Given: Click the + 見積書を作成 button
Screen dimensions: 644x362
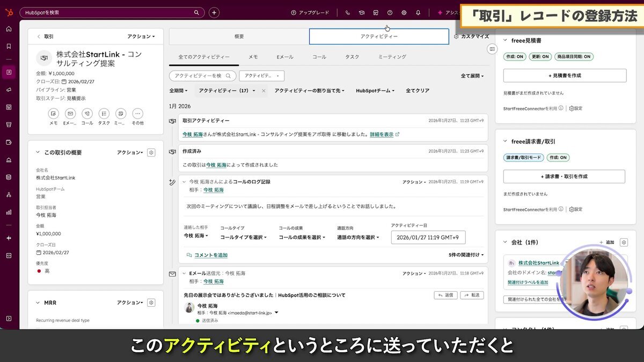Looking at the screenshot, I should coord(565,76).
